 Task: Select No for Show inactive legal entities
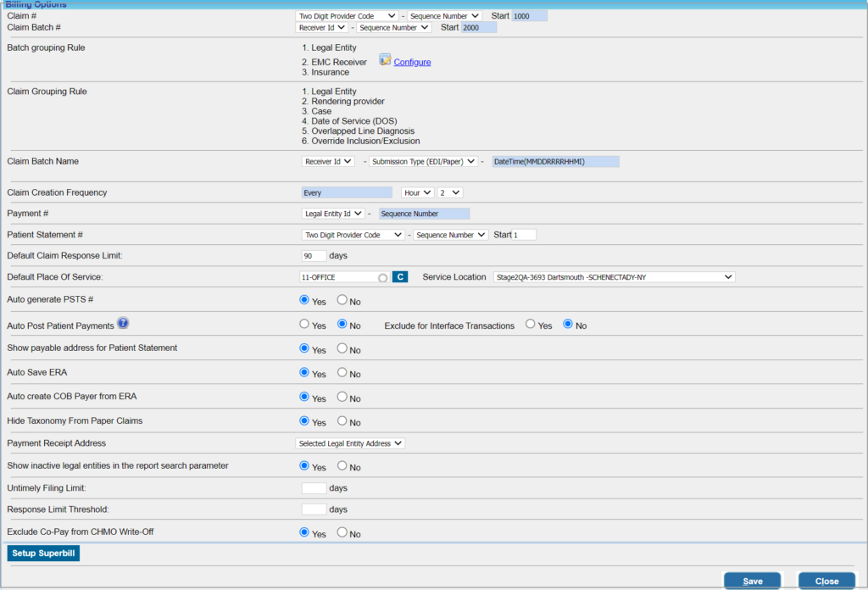tap(342, 465)
